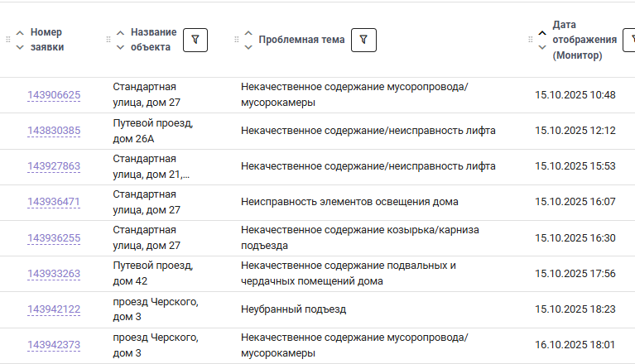Click down sort arrow for Проблемная тема
The image size is (635, 364).
(248, 47)
